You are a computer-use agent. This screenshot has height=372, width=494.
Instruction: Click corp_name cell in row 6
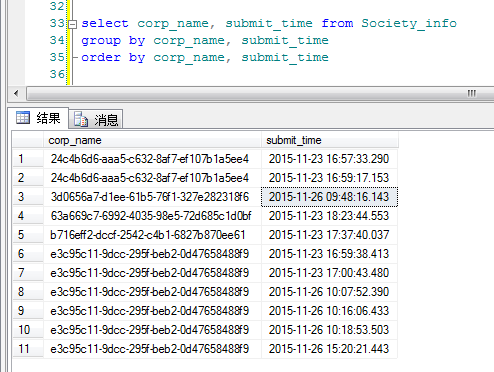152,254
